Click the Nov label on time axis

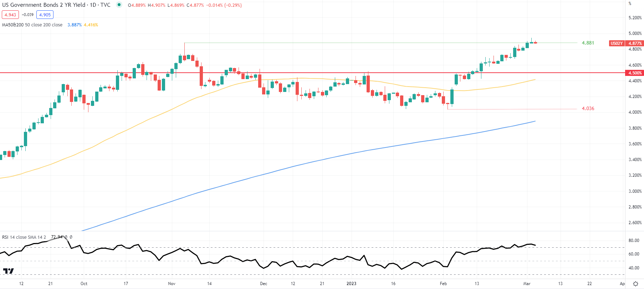pyautogui.click(x=172, y=284)
